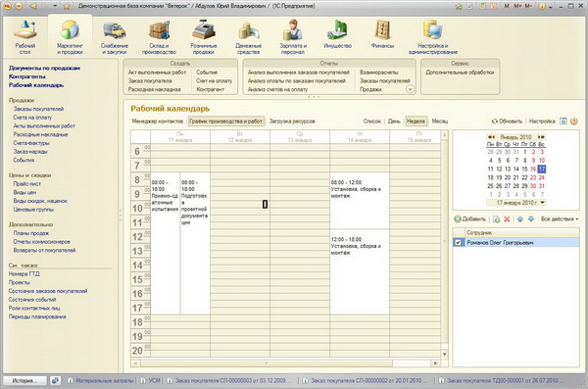Viewport: 588px width, 389px height.
Task: Click the windows icon next to История
Action: click(55, 380)
